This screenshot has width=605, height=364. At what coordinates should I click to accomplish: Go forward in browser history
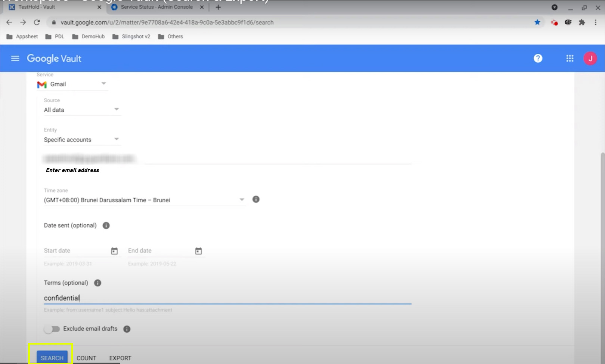point(23,22)
